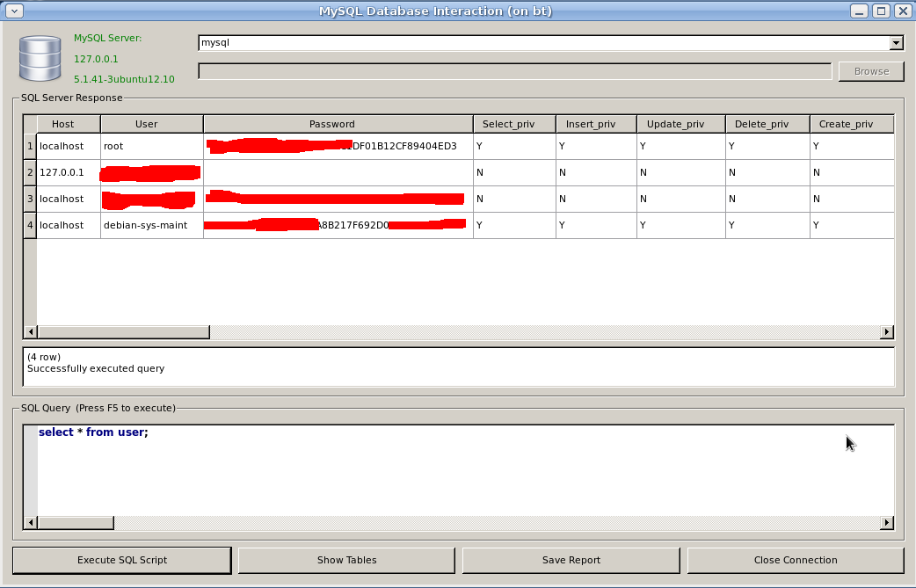
Task: Open the mysql database dropdown
Action: tap(896, 42)
